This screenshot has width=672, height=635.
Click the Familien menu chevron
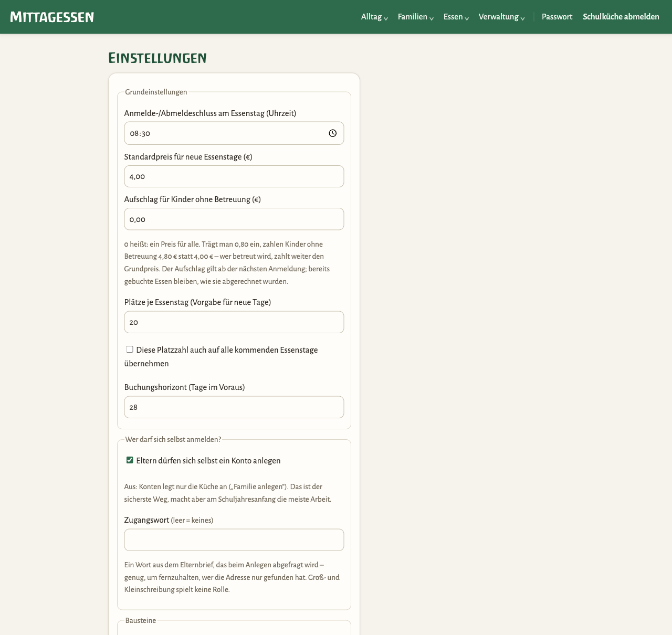coord(432,18)
